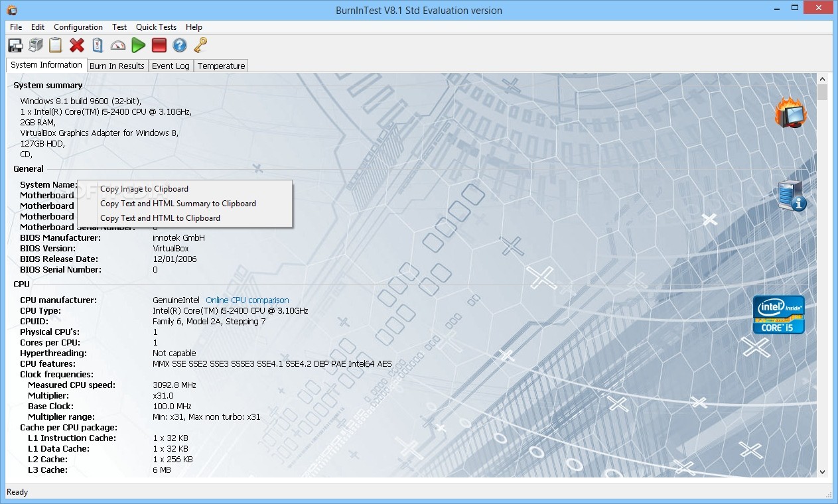
Task: Click the BIOS Serial Number label
Action: point(61,270)
